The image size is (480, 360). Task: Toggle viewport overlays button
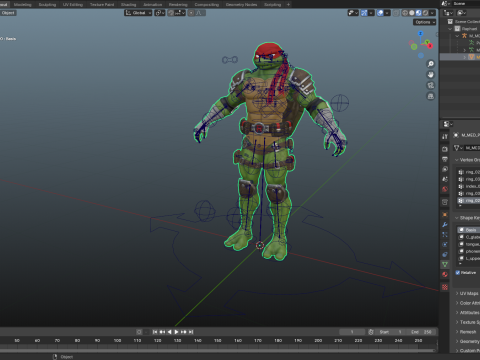(380, 13)
